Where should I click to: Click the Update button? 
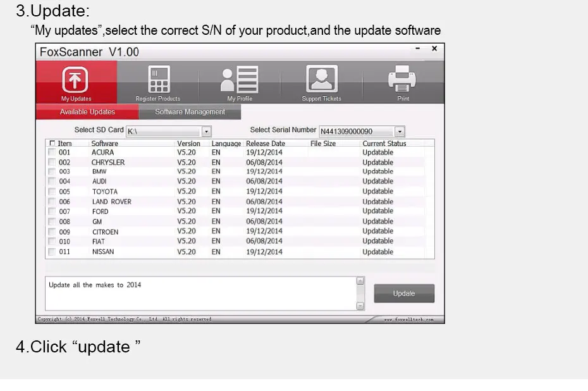pos(404,294)
